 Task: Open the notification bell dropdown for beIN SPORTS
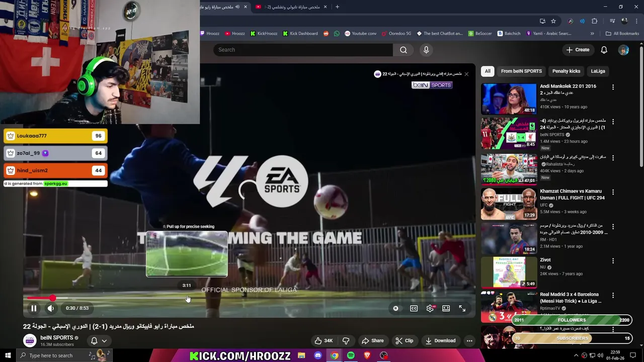coord(99,340)
